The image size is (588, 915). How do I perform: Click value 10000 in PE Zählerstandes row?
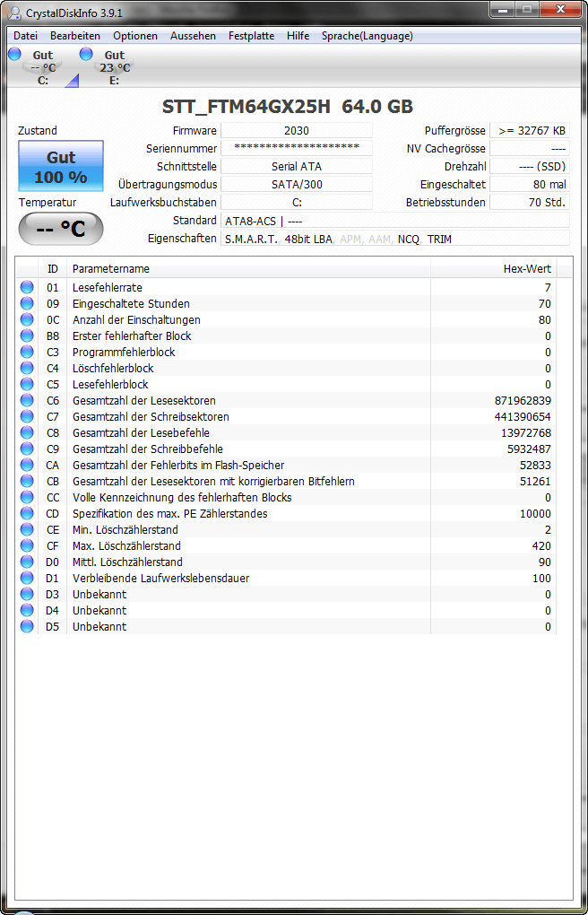[x=535, y=513]
